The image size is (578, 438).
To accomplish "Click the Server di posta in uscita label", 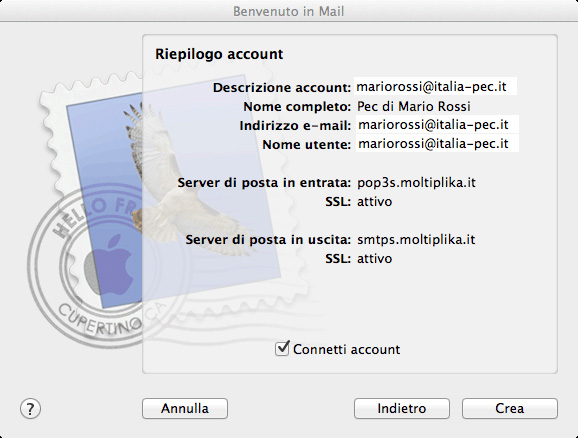I will coord(268,240).
